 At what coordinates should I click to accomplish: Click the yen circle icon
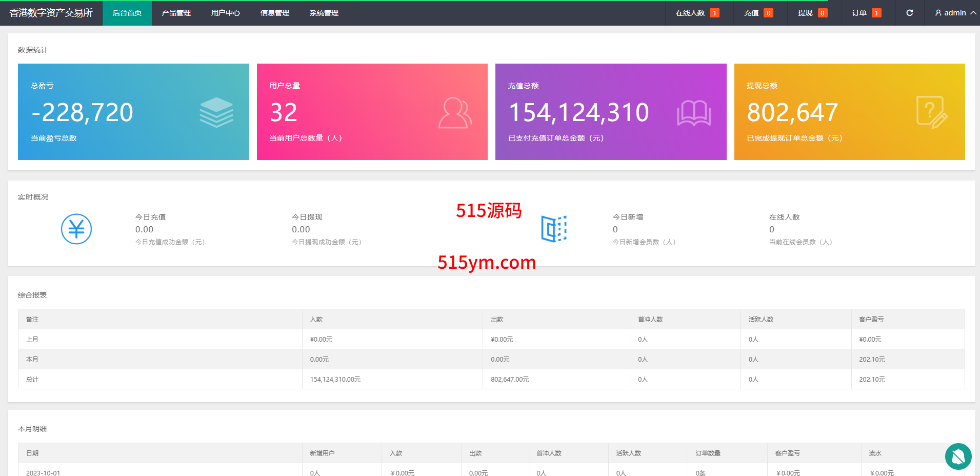point(76,229)
